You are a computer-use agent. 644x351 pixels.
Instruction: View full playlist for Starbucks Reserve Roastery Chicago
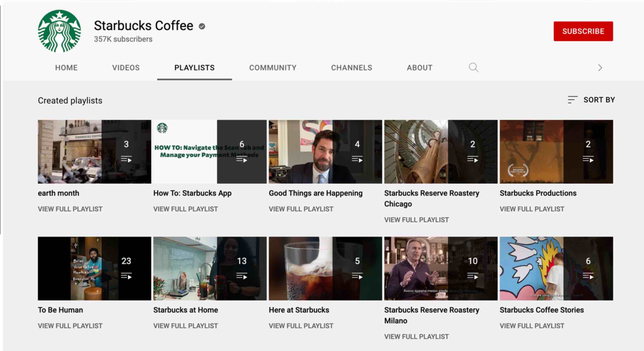coord(416,220)
